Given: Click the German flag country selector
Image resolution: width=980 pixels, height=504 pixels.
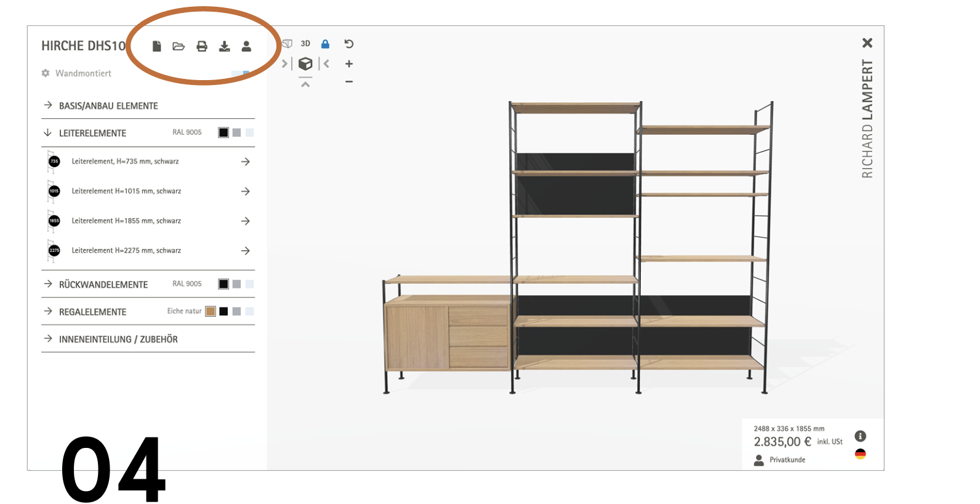Looking at the screenshot, I should click(x=861, y=454).
